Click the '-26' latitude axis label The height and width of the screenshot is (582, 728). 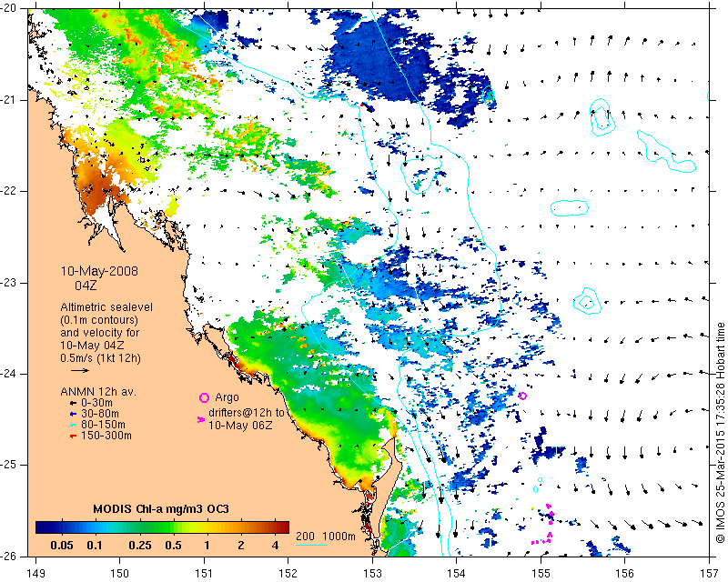(9, 556)
